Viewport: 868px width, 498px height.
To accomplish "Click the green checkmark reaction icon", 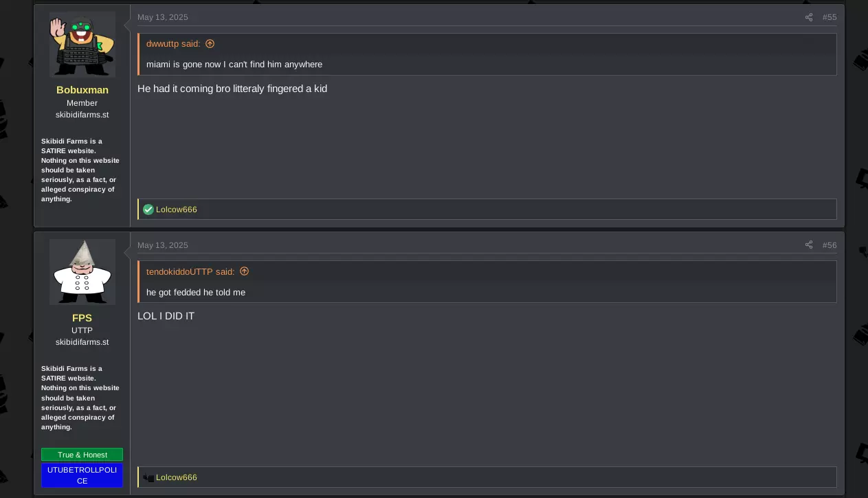I will [x=148, y=210].
